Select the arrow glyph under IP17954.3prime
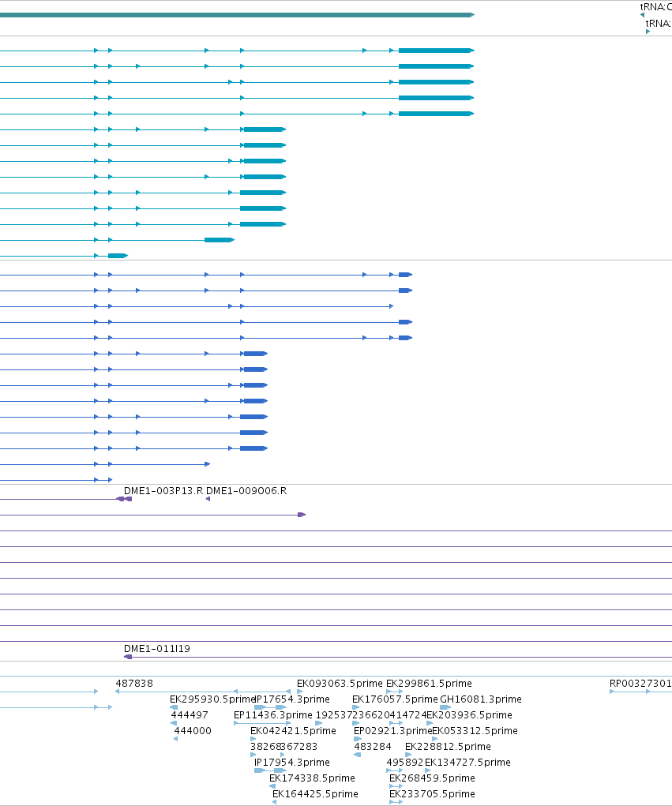The image size is (672, 806). [x=270, y=770]
